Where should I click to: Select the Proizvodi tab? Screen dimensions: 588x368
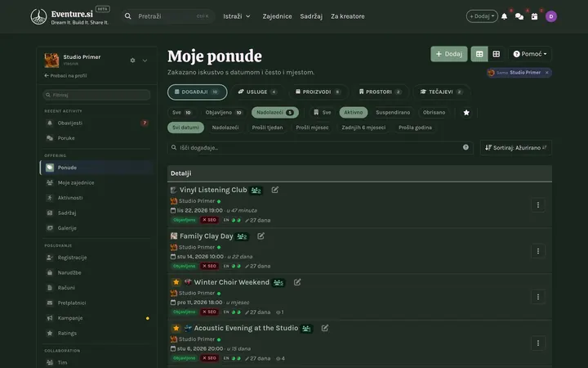click(318, 92)
